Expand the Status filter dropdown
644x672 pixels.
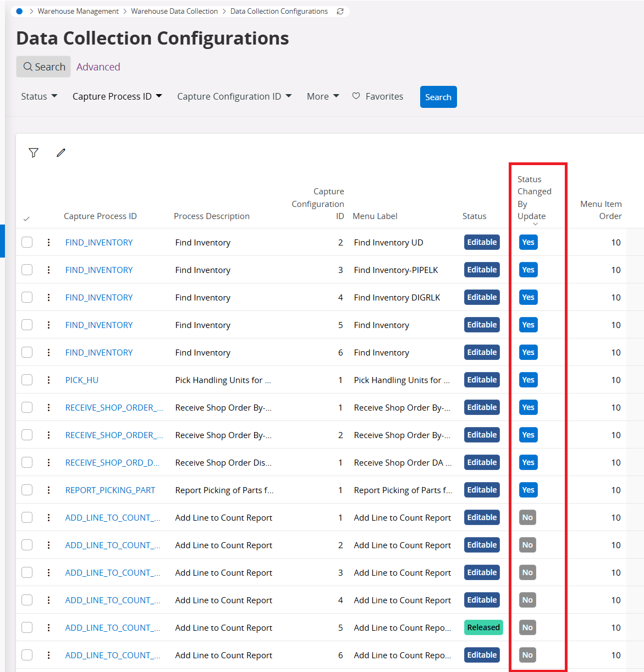pos(39,96)
